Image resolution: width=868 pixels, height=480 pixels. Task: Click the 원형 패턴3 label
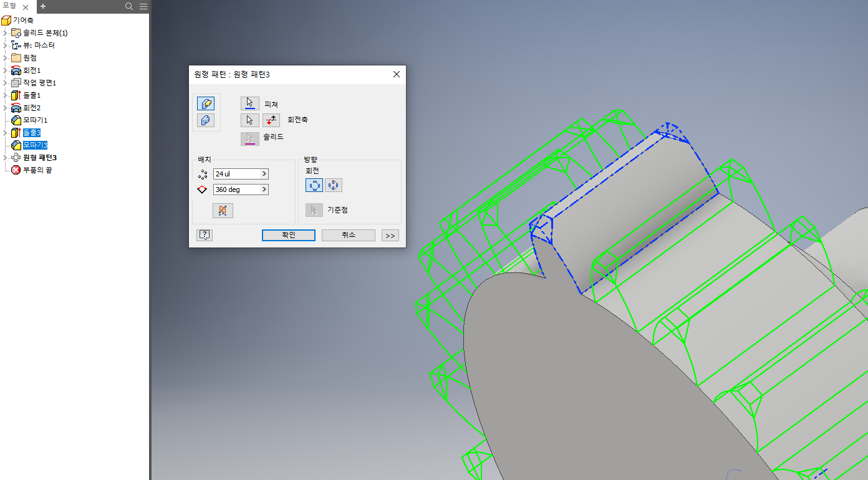coord(40,158)
